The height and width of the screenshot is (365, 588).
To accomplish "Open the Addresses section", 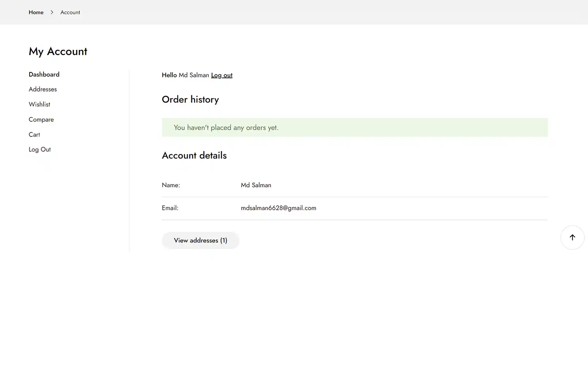I will click(x=42, y=89).
